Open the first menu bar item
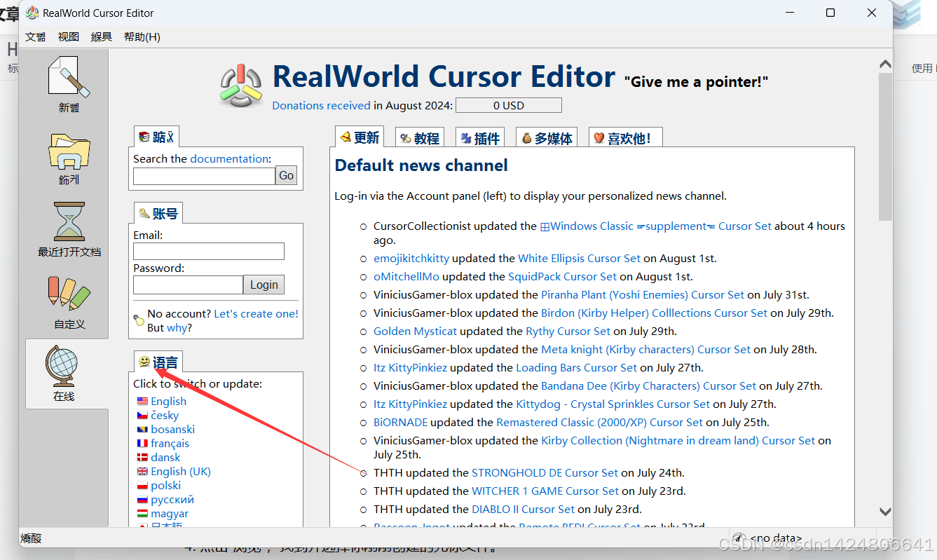937x560 pixels. (36, 37)
